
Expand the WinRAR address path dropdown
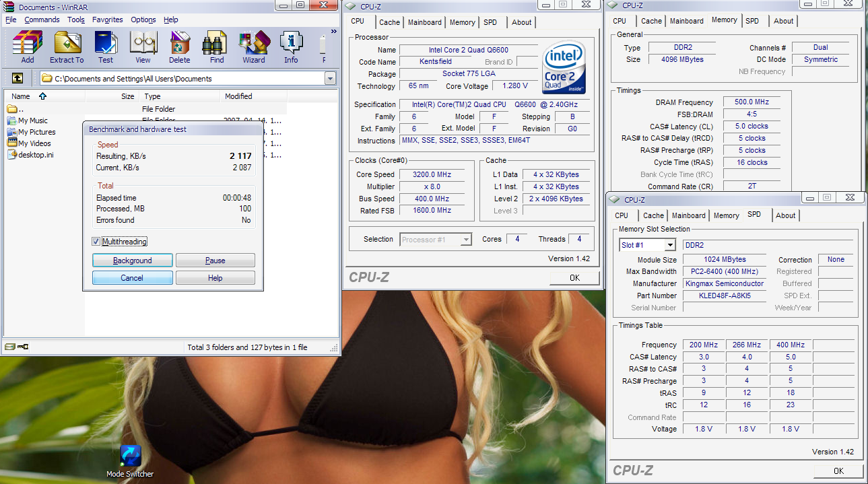point(330,79)
